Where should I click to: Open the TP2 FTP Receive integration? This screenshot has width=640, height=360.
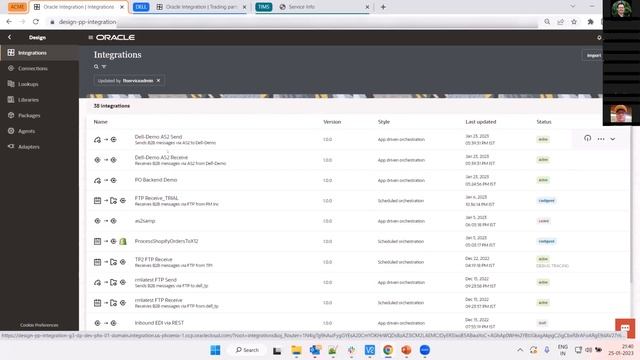[x=153, y=259]
